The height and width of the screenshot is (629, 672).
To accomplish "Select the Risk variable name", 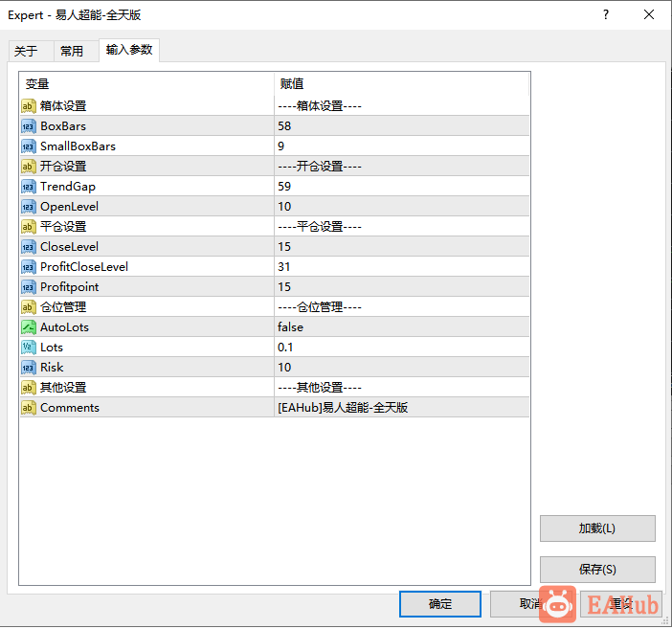I will (x=52, y=368).
